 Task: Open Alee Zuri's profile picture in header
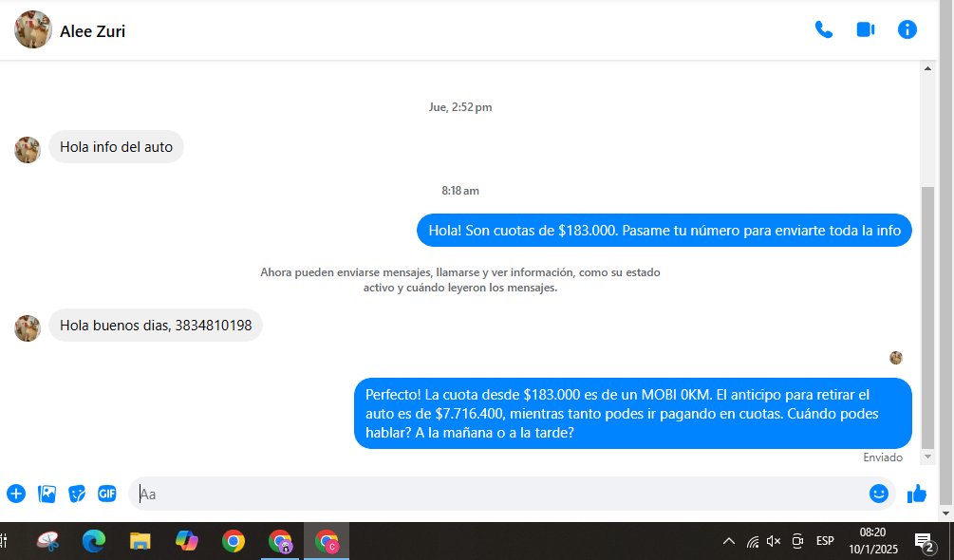[x=33, y=29]
